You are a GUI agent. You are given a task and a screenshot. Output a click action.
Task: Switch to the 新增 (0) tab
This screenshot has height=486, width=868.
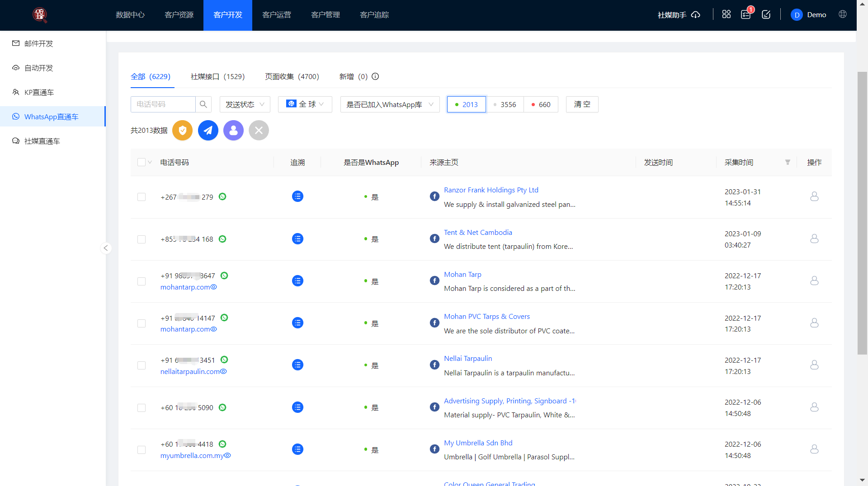click(x=354, y=76)
